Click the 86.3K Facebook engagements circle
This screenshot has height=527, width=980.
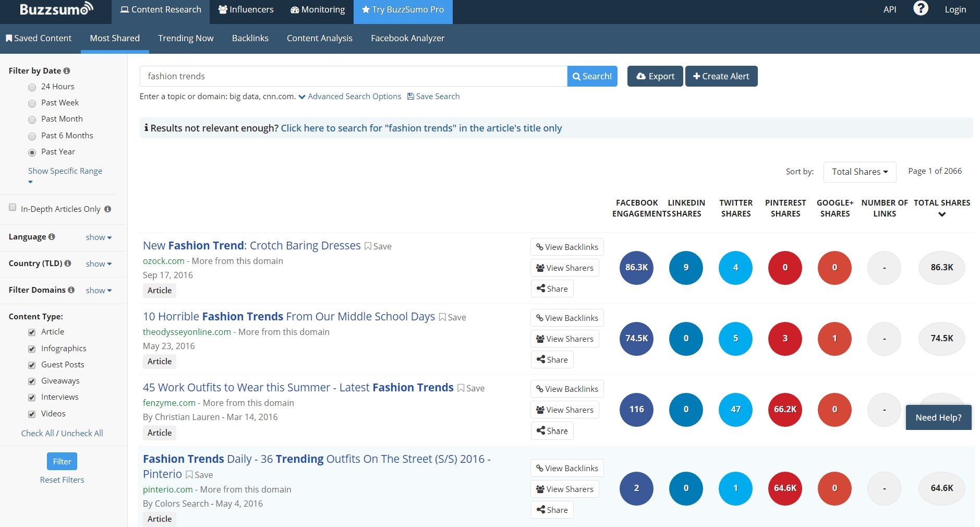pos(636,268)
